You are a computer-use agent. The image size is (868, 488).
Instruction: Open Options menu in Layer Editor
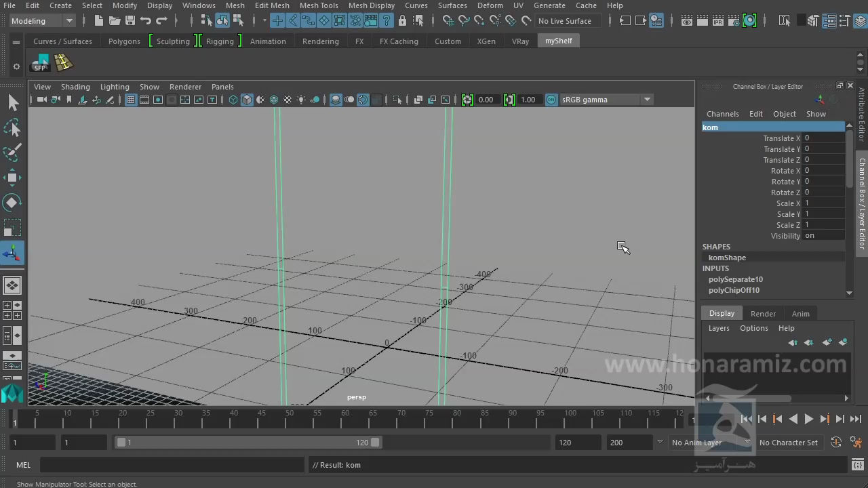tap(753, 328)
